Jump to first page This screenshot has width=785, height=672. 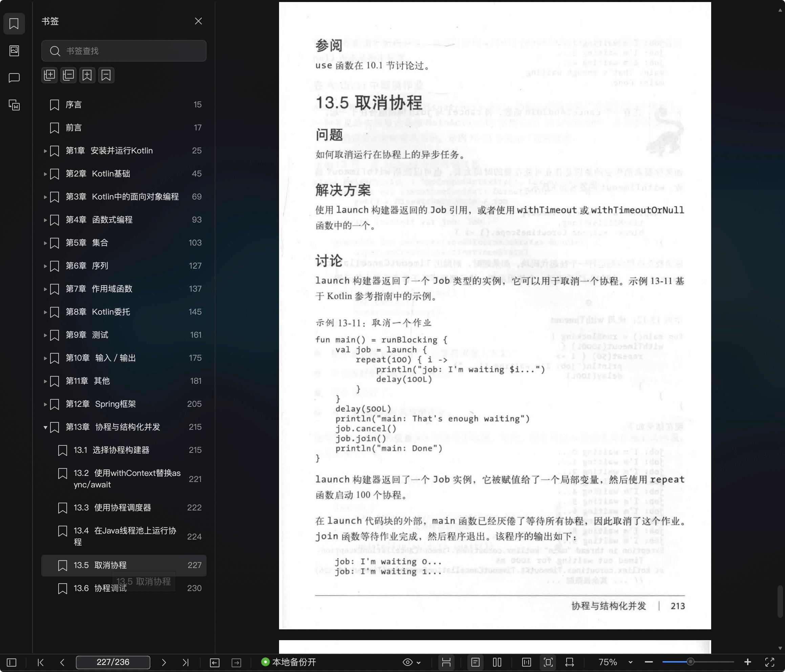pos(41,662)
